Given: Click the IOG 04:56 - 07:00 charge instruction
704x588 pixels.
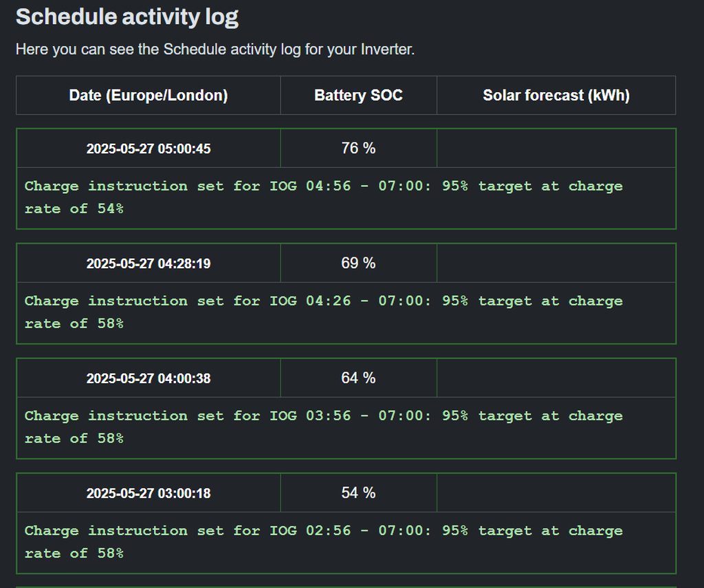Looking at the screenshot, I should coord(323,197).
